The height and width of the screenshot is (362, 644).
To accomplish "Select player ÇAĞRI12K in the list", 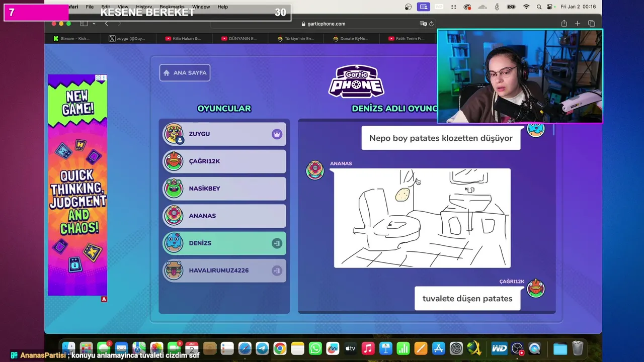I will pos(224,161).
